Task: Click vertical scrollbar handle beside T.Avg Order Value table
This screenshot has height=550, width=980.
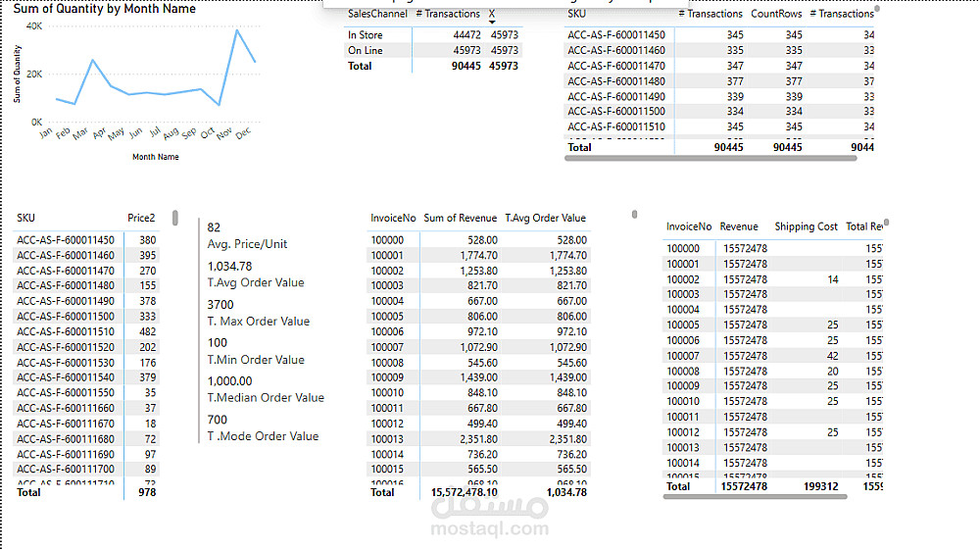Action: (634, 215)
